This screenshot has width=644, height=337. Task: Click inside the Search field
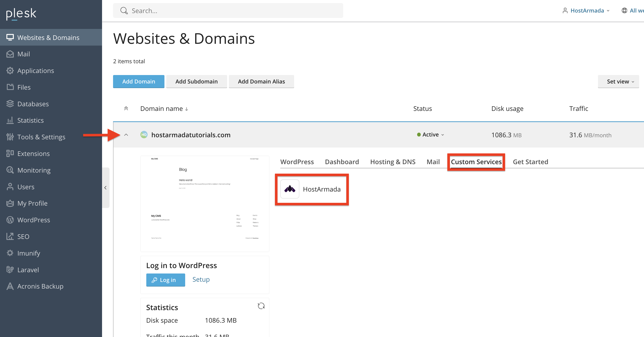tap(228, 11)
